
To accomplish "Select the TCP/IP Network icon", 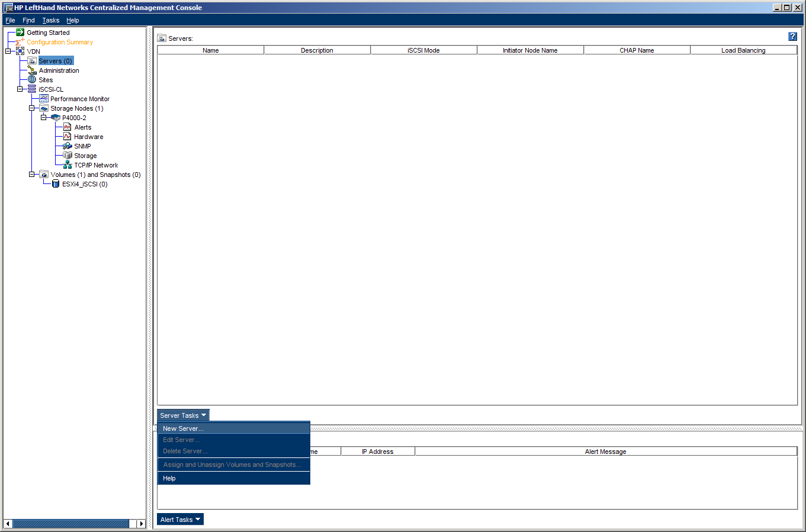I will (x=68, y=165).
